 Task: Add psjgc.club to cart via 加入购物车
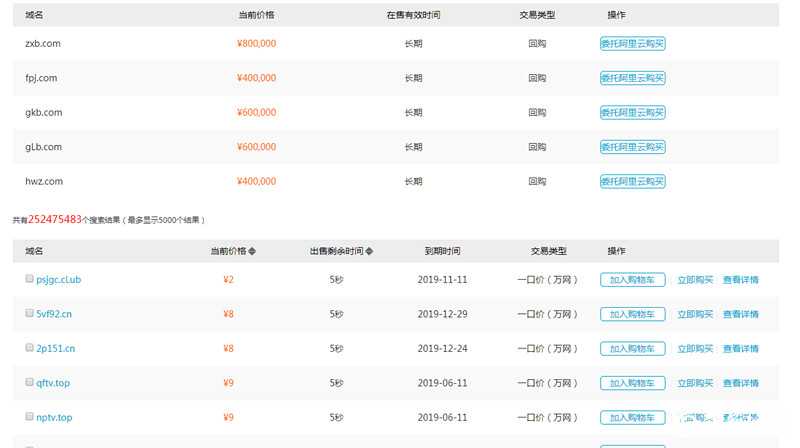[632, 280]
